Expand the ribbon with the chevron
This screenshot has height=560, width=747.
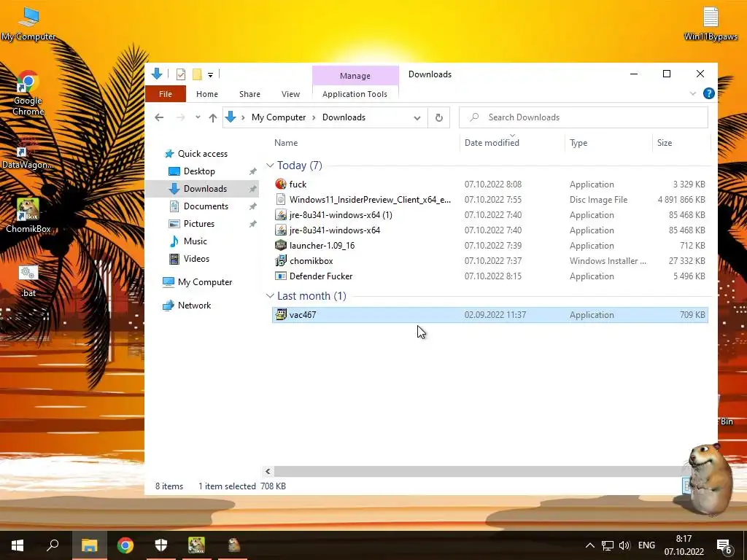tap(693, 94)
